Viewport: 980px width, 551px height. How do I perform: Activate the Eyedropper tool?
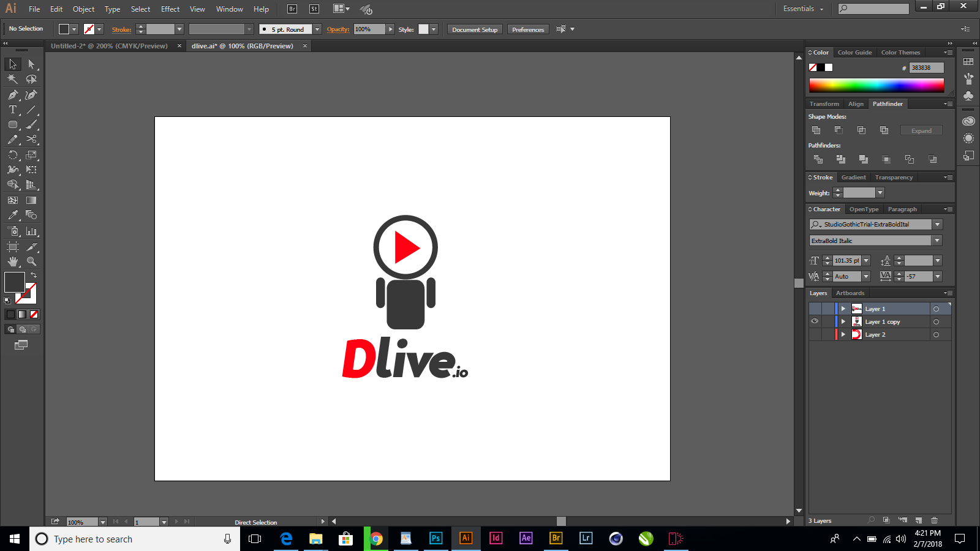click(12, 215)
